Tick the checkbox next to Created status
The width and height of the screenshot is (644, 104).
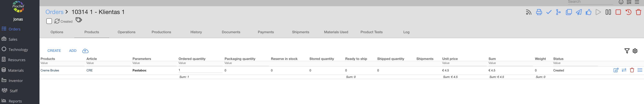point(49,21)
